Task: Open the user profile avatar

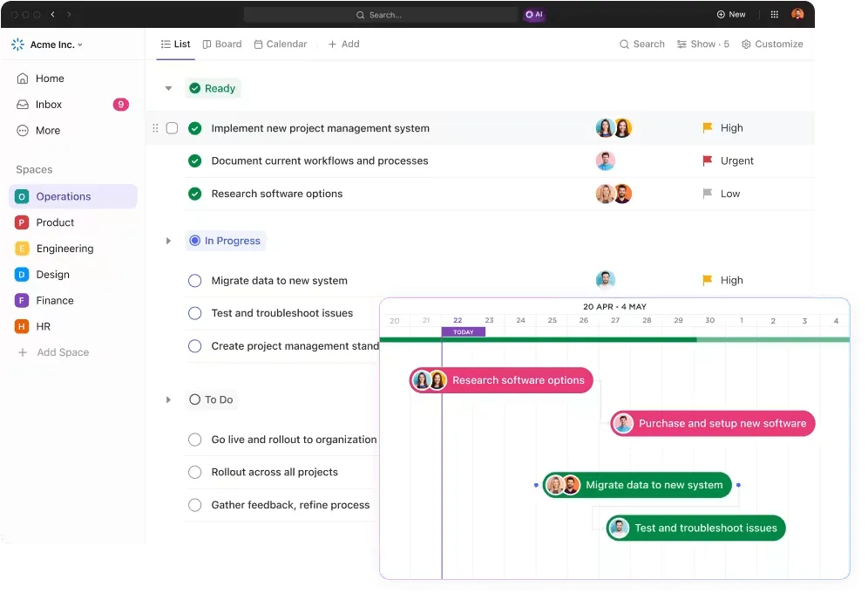Action: 797,15
